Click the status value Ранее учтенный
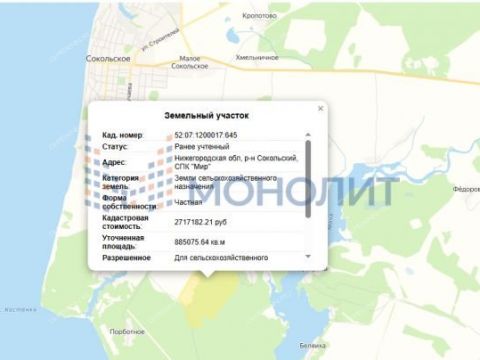The height and width of the screenshot is (360, 480). pyautogui.click(x=202, y=147)
